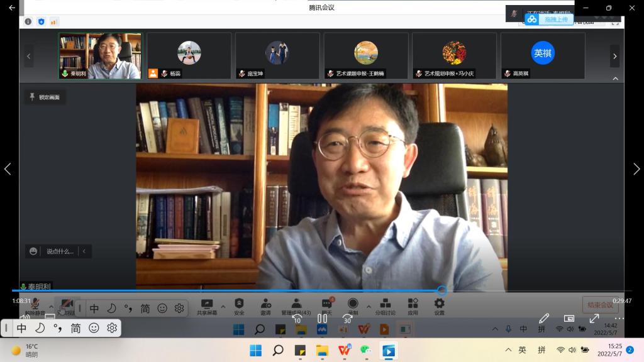644x362 pixels.
Task: Open 分组讨论 breakout rooms
Action: (385, 305)
